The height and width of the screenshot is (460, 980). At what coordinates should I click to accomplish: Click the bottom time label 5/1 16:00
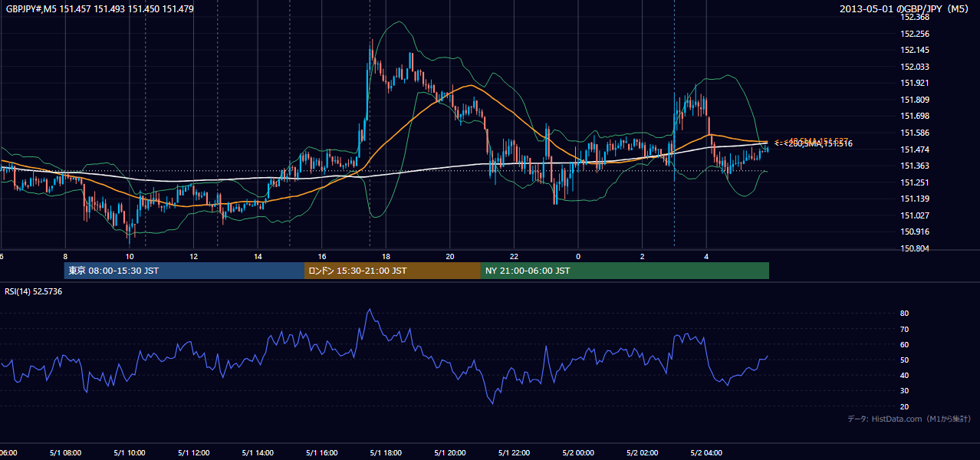(322, 452)
